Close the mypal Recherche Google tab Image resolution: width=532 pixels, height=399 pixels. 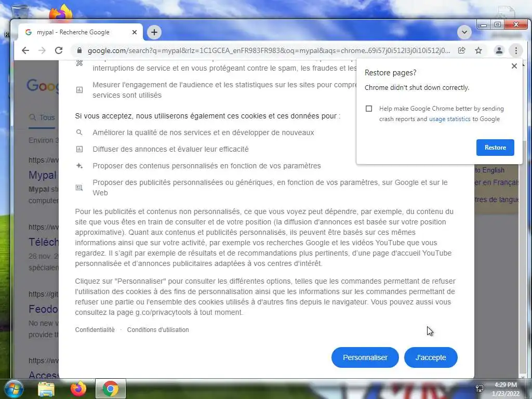[135, 32]
